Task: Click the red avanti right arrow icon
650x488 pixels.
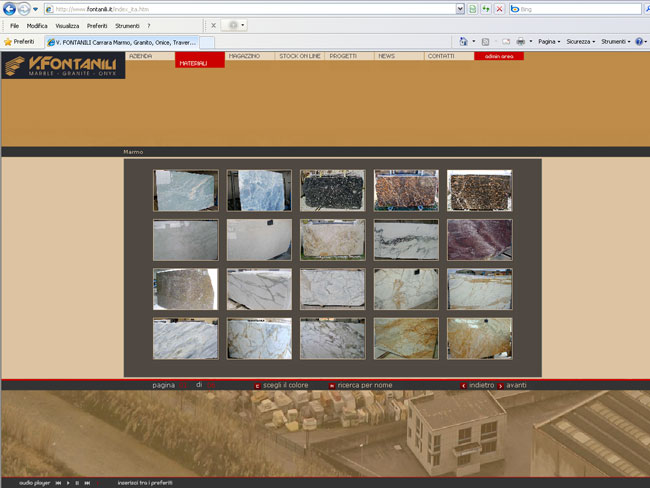Action: 500,386
